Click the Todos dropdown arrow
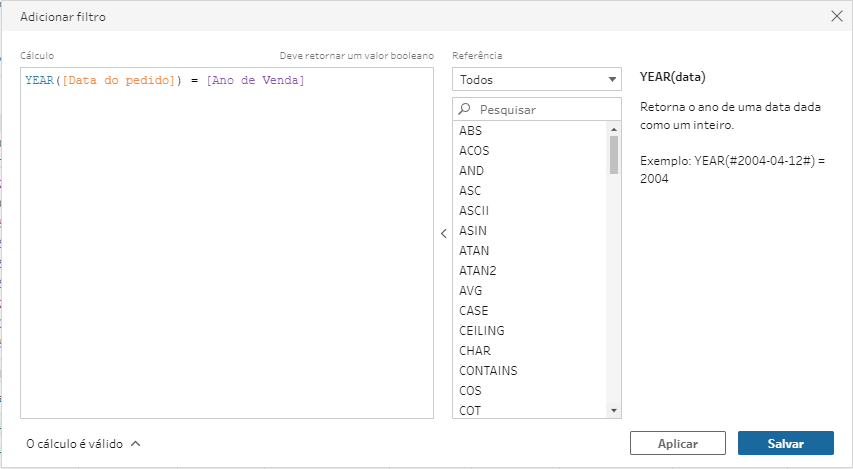 tap(612, 80)
